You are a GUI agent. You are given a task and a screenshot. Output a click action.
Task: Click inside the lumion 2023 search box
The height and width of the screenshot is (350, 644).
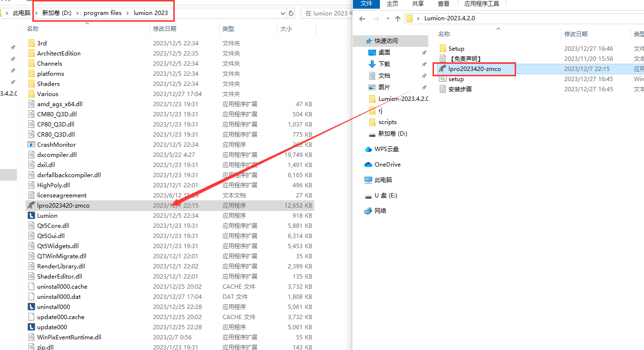point(328,13)
